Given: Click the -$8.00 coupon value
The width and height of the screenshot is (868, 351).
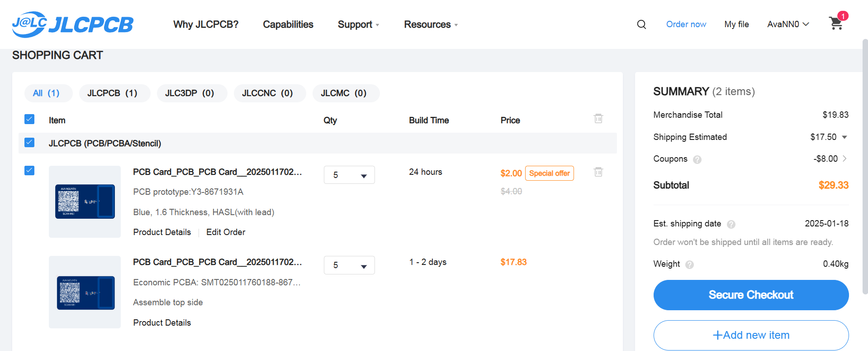Looking at the screenshot, I should tap(825, 159).
